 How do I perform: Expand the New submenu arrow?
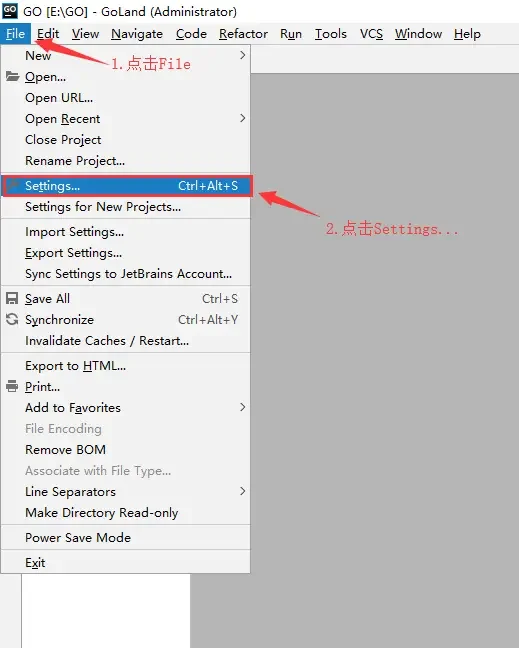point(243,55)
